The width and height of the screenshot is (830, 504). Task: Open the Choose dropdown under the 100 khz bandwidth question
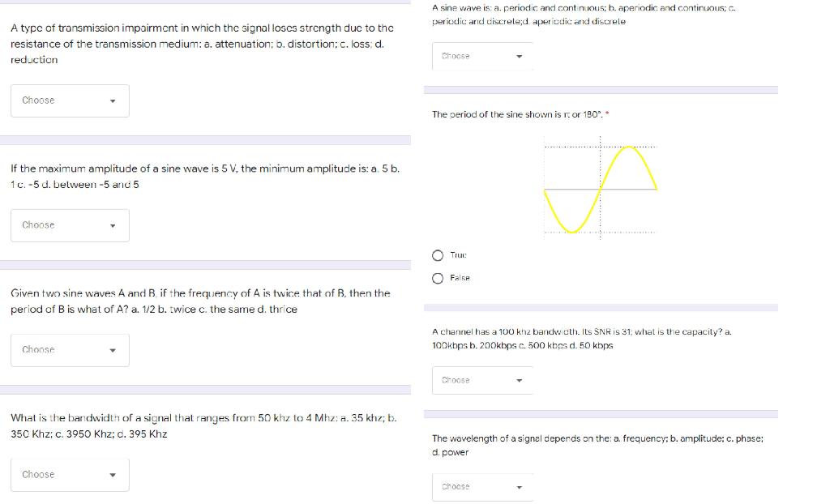pyautogui.click(x=482, y=380)
